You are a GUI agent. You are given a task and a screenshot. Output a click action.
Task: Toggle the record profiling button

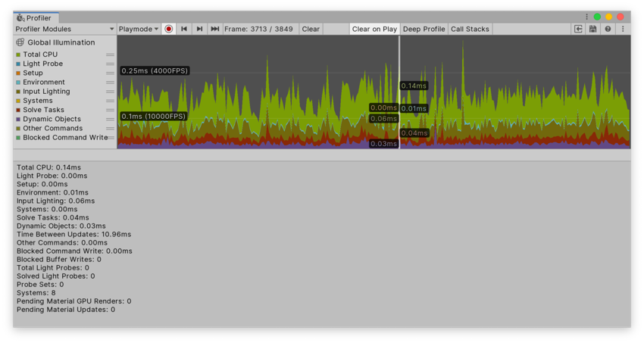pos(169,29)
